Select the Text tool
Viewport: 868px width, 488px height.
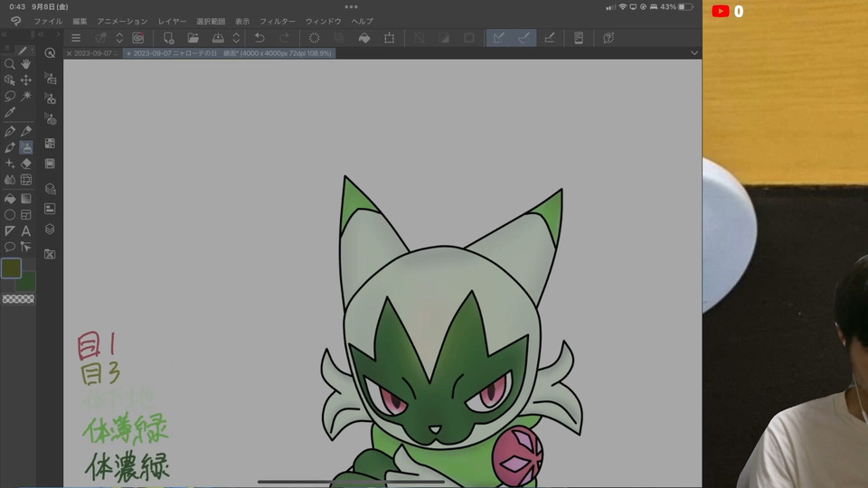(x=26, y=230)
